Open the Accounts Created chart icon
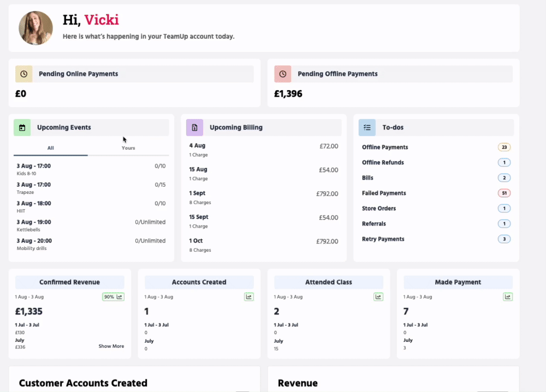 [249, 297]
